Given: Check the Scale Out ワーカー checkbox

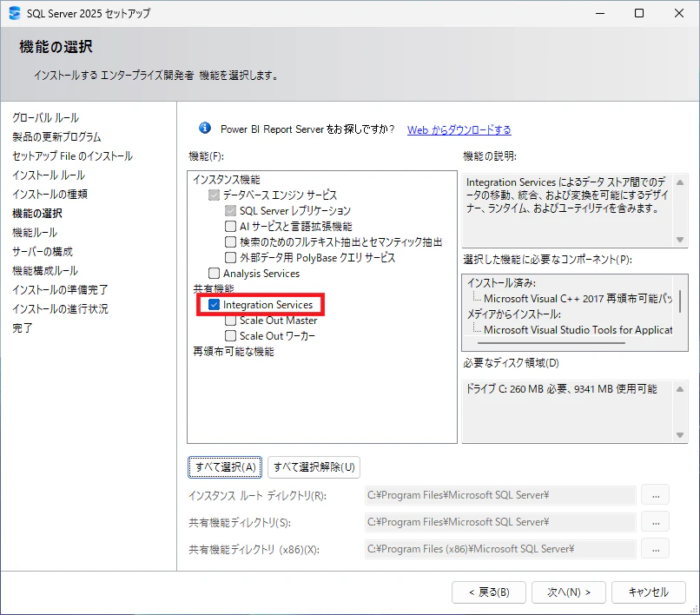Looking at the screenshot, I should click(230, 336).
